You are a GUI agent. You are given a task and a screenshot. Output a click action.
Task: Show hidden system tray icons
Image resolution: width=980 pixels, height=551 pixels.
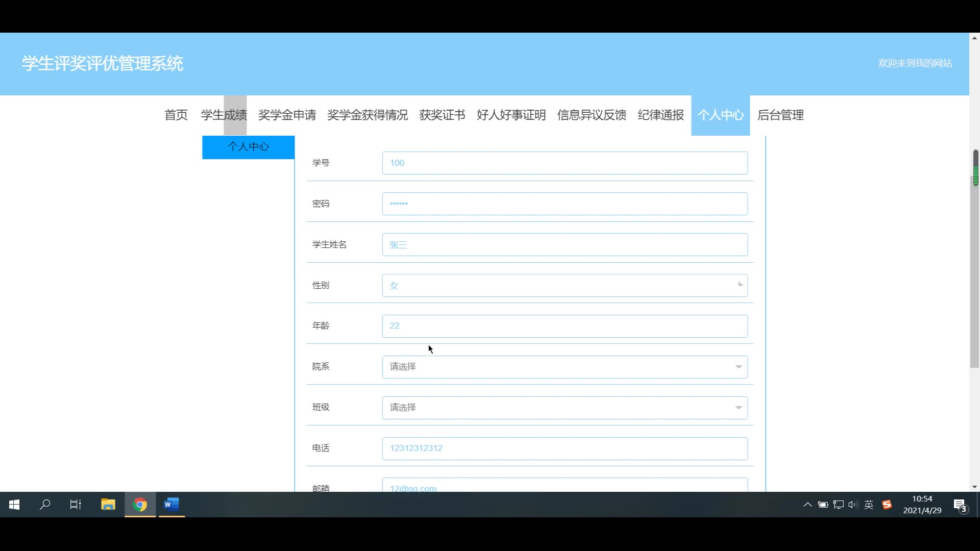[x=807, y=505]
